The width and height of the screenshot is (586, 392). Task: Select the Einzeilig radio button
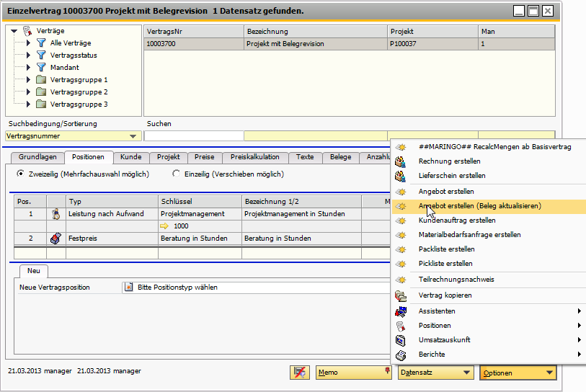click(x=177, y=174)
